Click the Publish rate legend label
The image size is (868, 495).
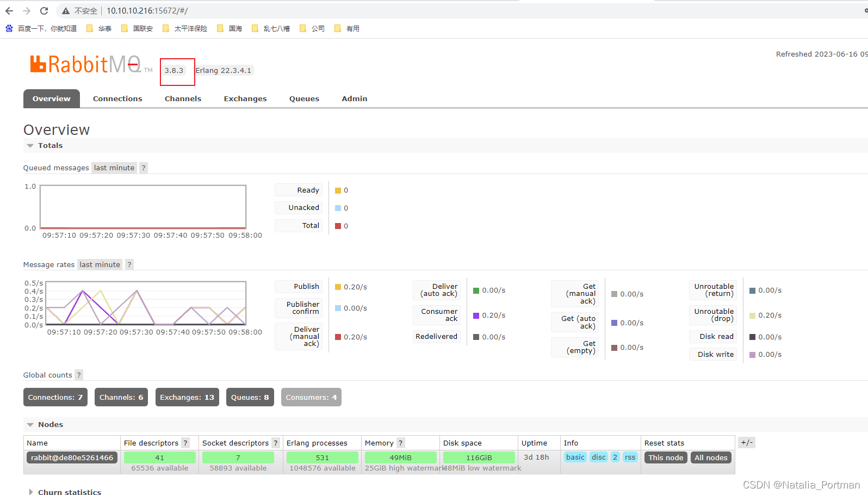pos(299,287)
